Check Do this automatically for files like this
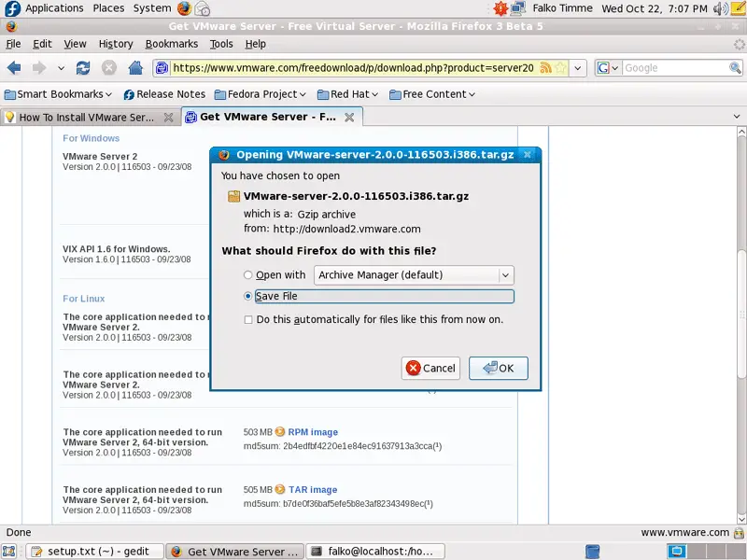Viewport: 747px width, 560px height. click(x=248, y=319)
